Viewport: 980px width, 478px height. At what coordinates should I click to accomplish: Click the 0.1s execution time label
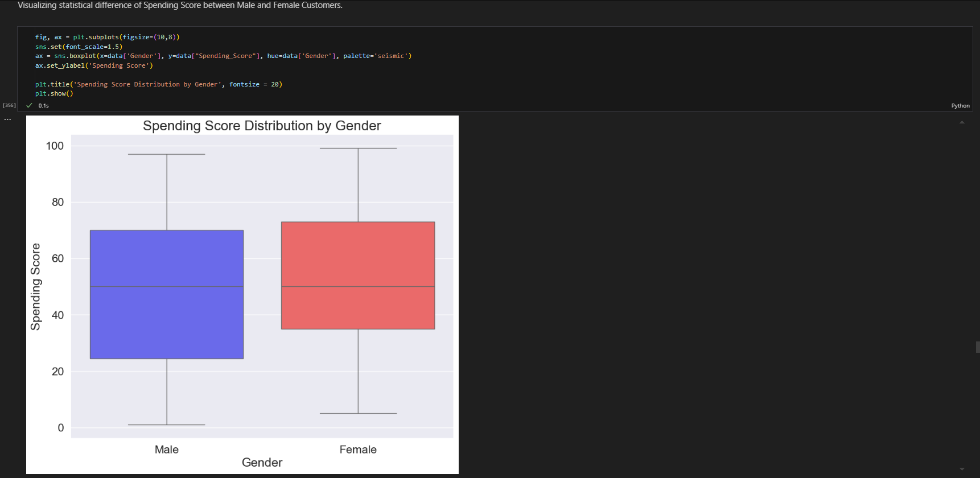[44, 106]
